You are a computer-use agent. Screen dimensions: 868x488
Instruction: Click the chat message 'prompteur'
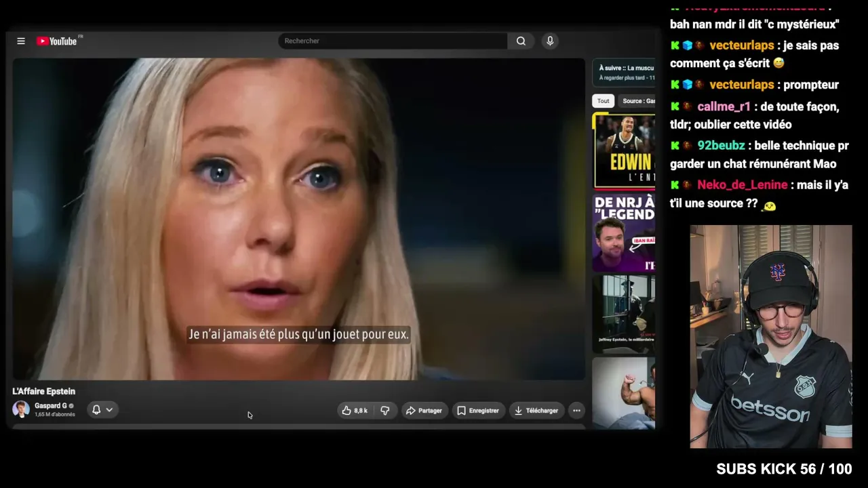pyautogui.click(x=810, y=85)
